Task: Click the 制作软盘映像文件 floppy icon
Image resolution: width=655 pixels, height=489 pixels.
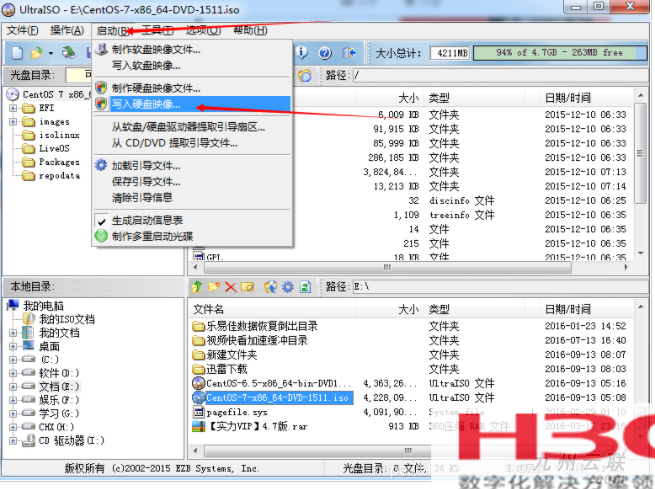Action: pos(101,49)
